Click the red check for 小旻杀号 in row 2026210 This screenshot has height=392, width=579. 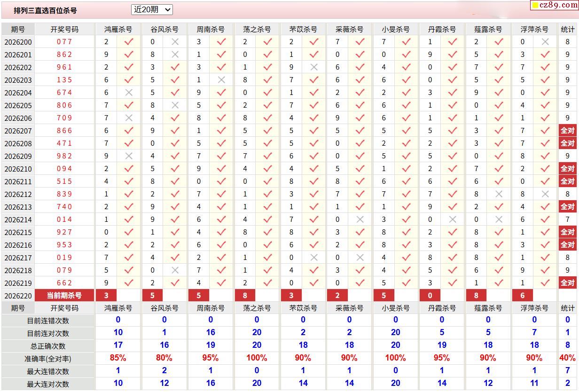tap(407, 169)
